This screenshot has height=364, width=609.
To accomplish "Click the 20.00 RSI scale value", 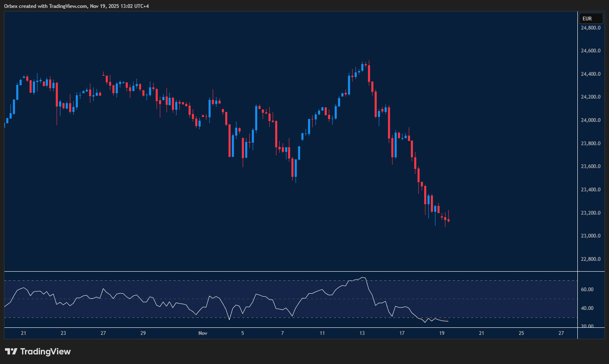I will point(587,326).
